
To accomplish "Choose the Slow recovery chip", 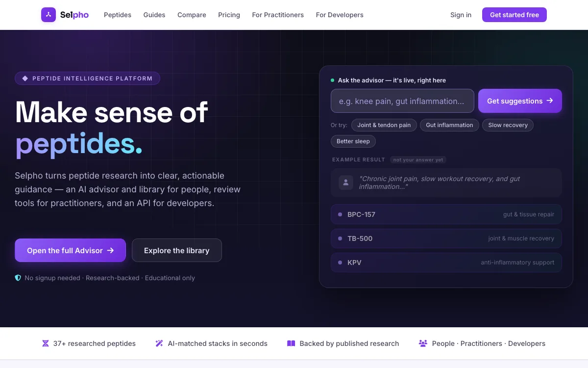I will (x=508, y=125).
